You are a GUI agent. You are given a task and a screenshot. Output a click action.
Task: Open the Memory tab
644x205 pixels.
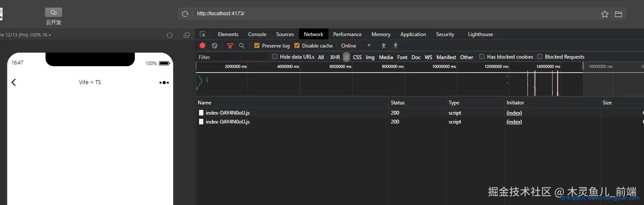[381, 34]
